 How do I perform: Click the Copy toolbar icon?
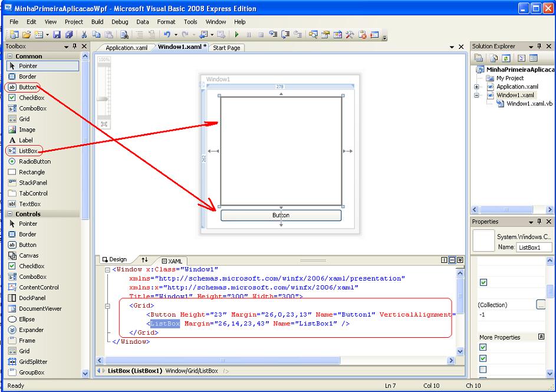click(x=96, y=34)
